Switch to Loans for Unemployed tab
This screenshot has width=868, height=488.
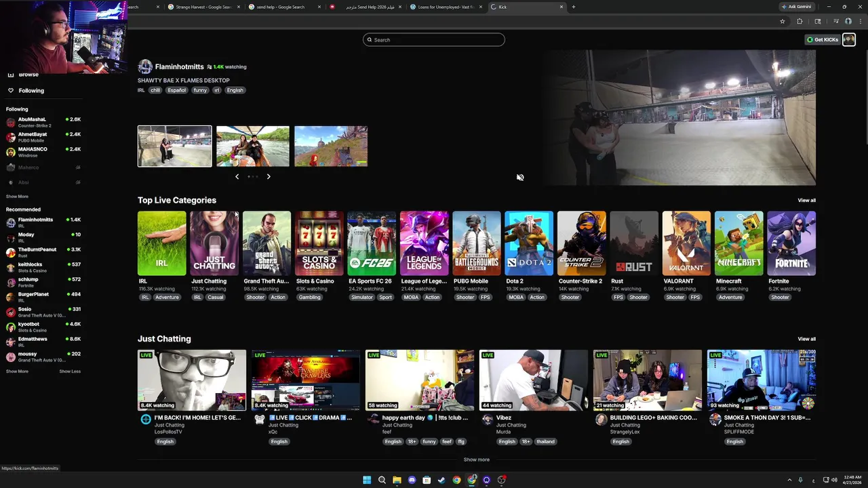(x=446, y=7)
